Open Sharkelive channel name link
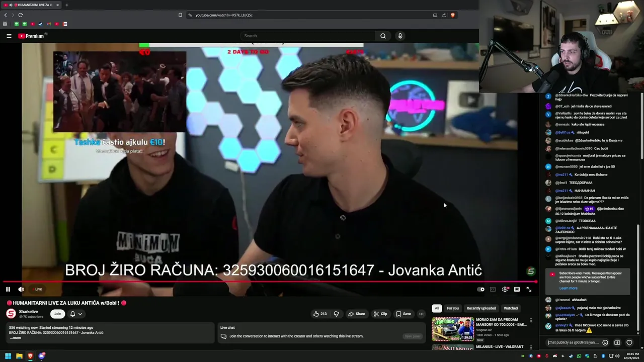Image resolution: width=644 pixels, height=362 pixels. coord(29,312)
